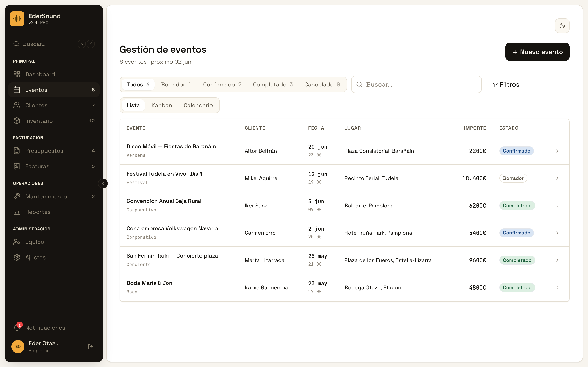Go to Presupuestos document icon
588x367 pixels.
17,151
